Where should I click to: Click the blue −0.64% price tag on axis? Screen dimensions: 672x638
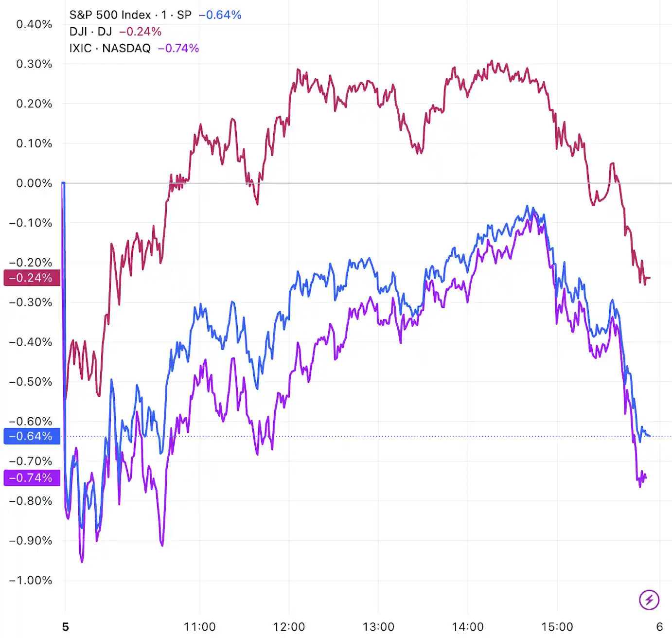(x=32, y=436)
